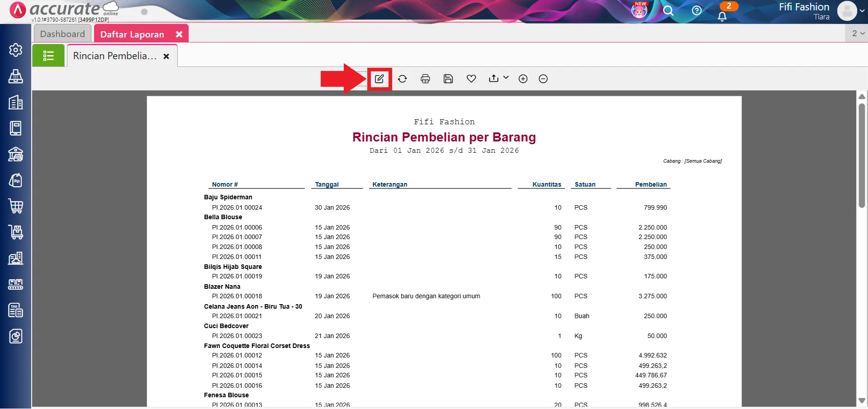Open the search magnifier in header
The height and width of the screenshot is (409, 868).
tap(668, 10)
